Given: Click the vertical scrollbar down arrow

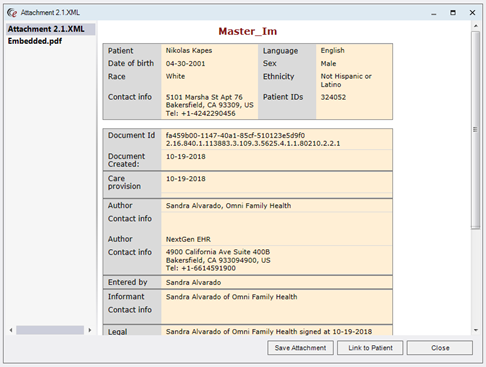Looking at the screenshot, I should [476, 330].
